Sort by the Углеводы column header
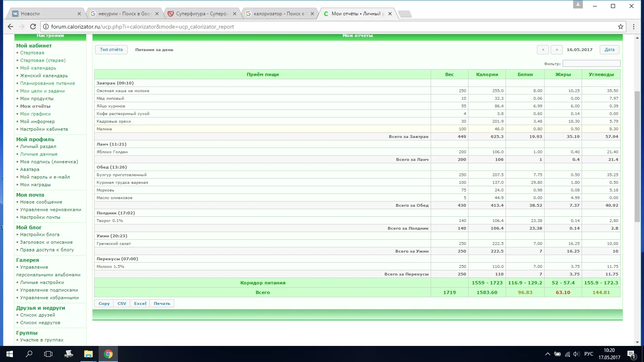This screenshot has height=362, width=644. coord(601,74)
